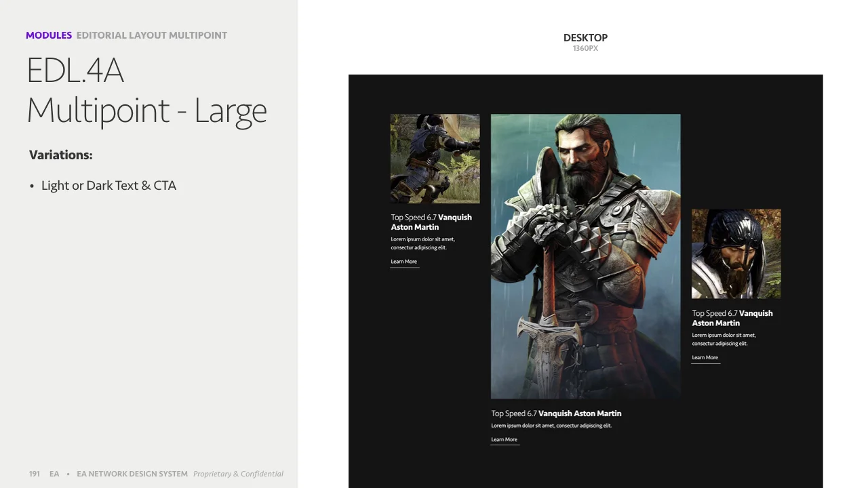Viewport: 868px width, 488px height.
Task: Click the Variations: label
Action: tap(61, 155)
